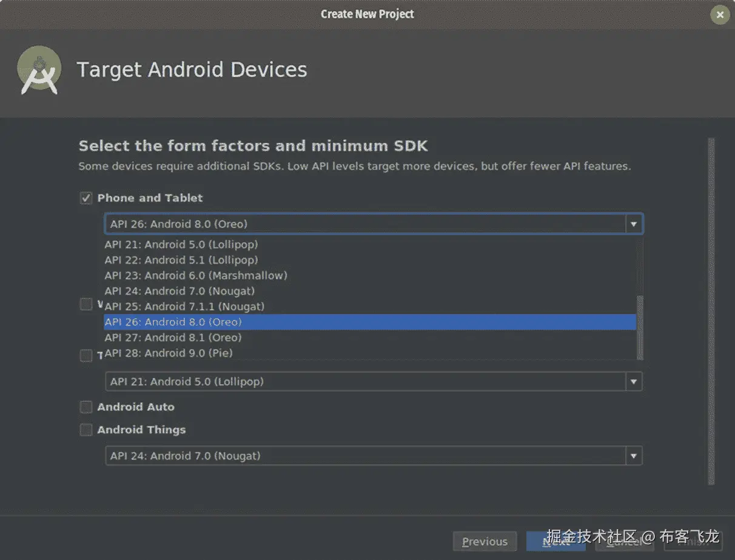Pick API 24 Nougat in the open list

coord(180,291)
